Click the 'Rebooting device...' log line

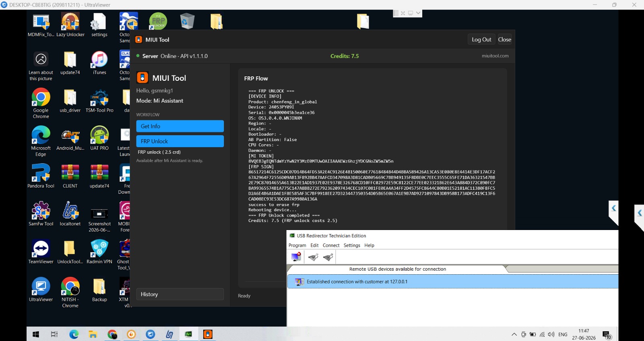(272, 210)
